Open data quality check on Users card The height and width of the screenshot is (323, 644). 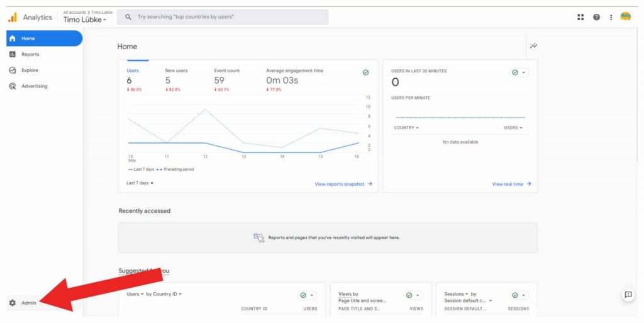[365, 72]
